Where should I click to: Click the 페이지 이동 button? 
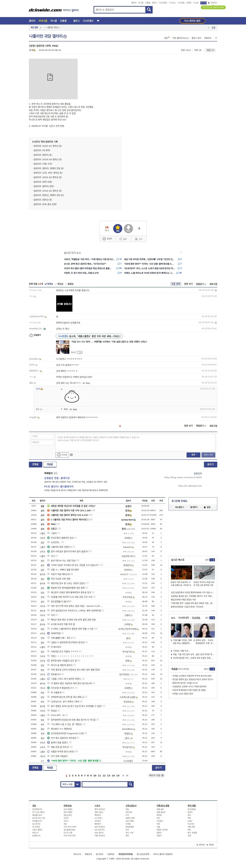pos(157,776)
